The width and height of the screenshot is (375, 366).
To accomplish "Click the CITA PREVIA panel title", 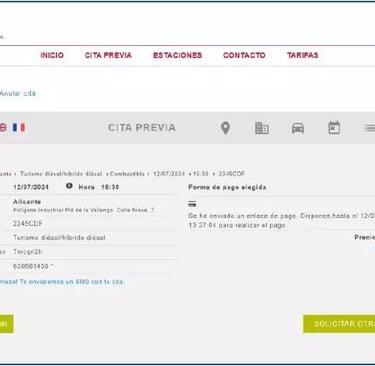I will click(x=142, y=127).
